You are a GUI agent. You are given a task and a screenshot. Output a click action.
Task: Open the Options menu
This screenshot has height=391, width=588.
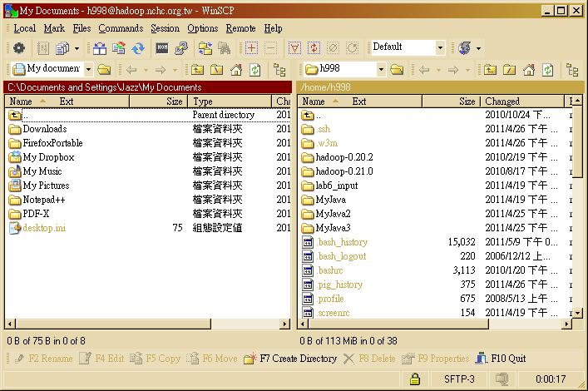(x=203, y=28)
